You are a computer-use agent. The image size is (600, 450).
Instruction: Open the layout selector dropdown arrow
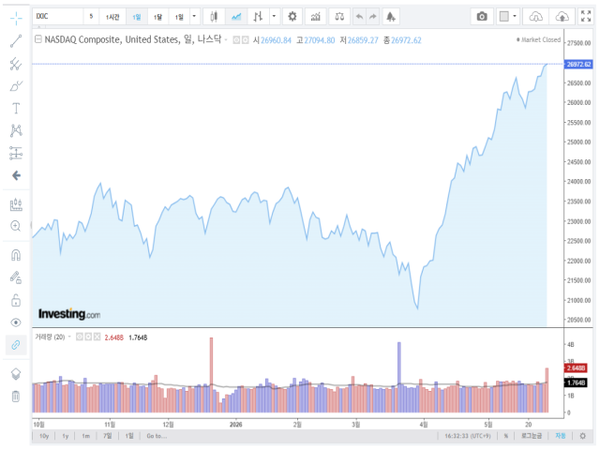(x=515, y=16)
